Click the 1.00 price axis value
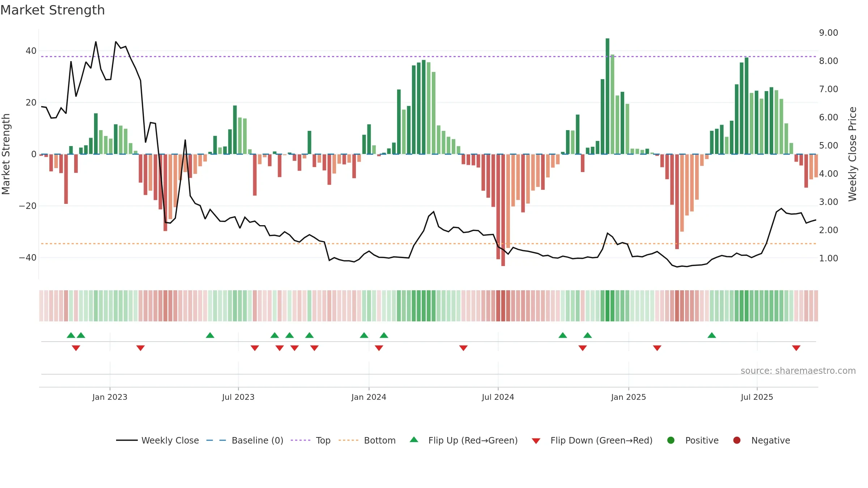Image resolution: width=868 pixels, height=488 pixels. tap(829, 258)
